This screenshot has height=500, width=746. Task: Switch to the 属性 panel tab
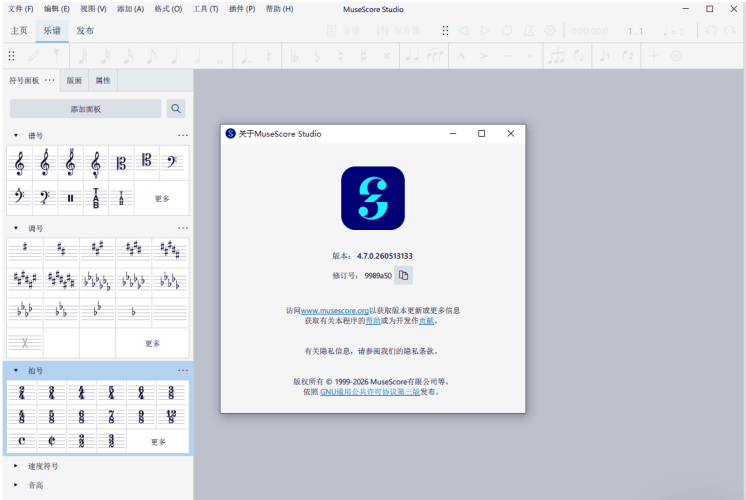[x=103, y=80]
